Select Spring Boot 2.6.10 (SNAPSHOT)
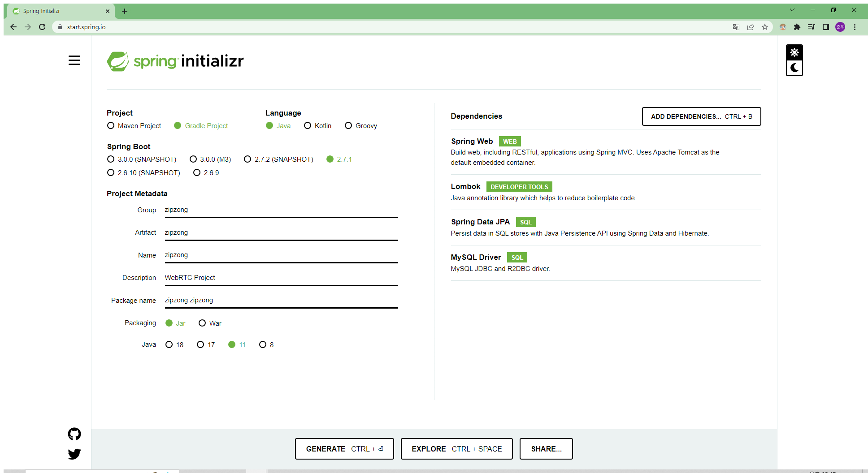Screen dimensions: 868x473 click(143, 173)
